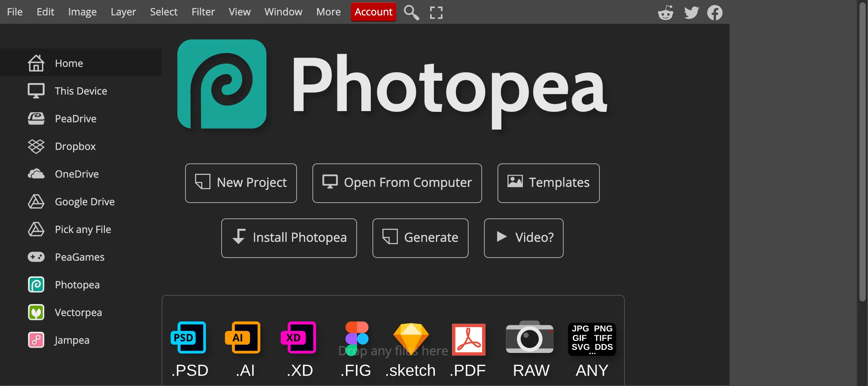Select the XD file format icon
The height and width of the screenshot is (386, 868).
coord(299,337)
